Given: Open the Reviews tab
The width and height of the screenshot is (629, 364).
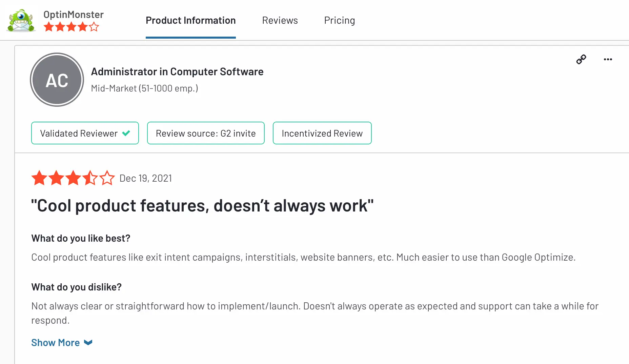Looking at the screenshot, I should [x=280, y=20].
